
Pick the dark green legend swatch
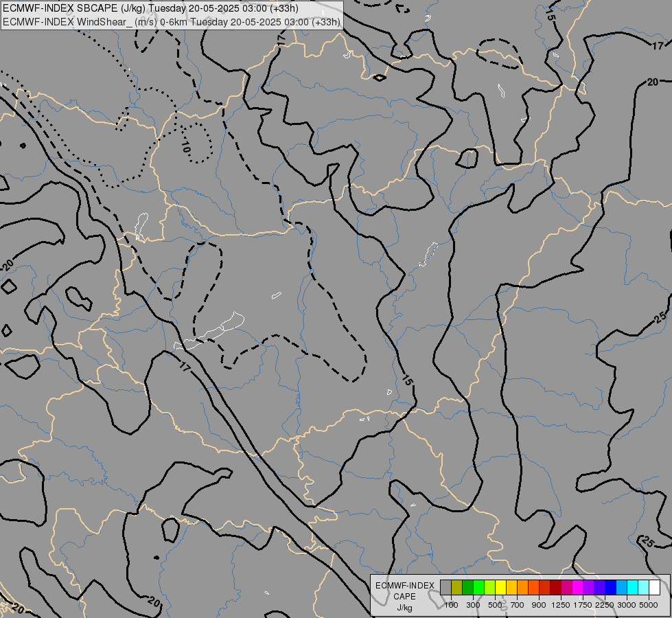tap(467, 588)
